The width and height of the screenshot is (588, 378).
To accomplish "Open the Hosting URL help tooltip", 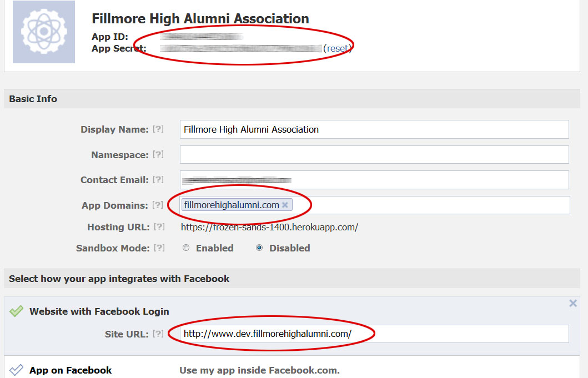I will click(159, 227).
